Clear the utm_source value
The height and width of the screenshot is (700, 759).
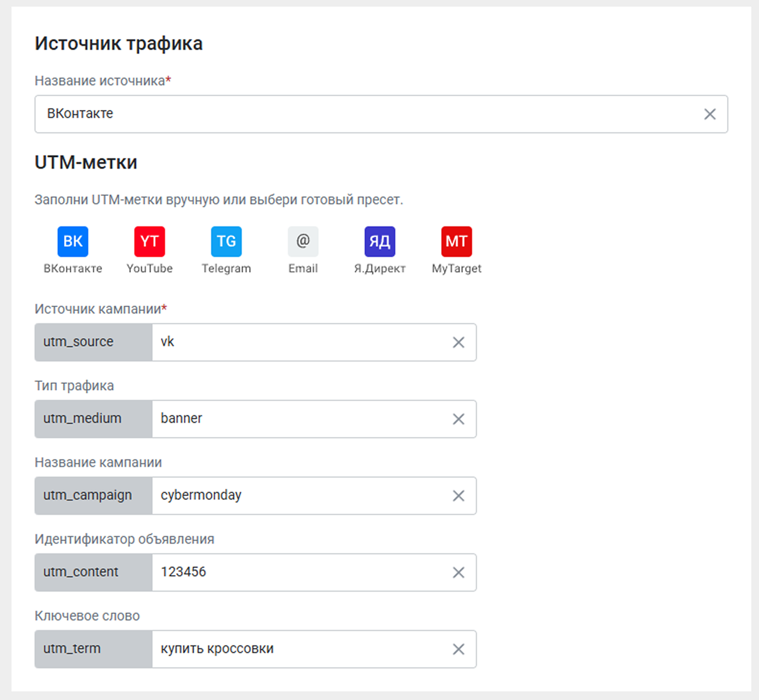pos(458,342)
